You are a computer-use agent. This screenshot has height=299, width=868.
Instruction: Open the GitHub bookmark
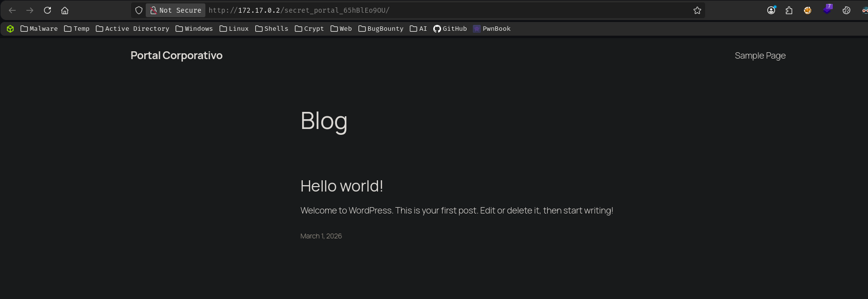[450, 29]
